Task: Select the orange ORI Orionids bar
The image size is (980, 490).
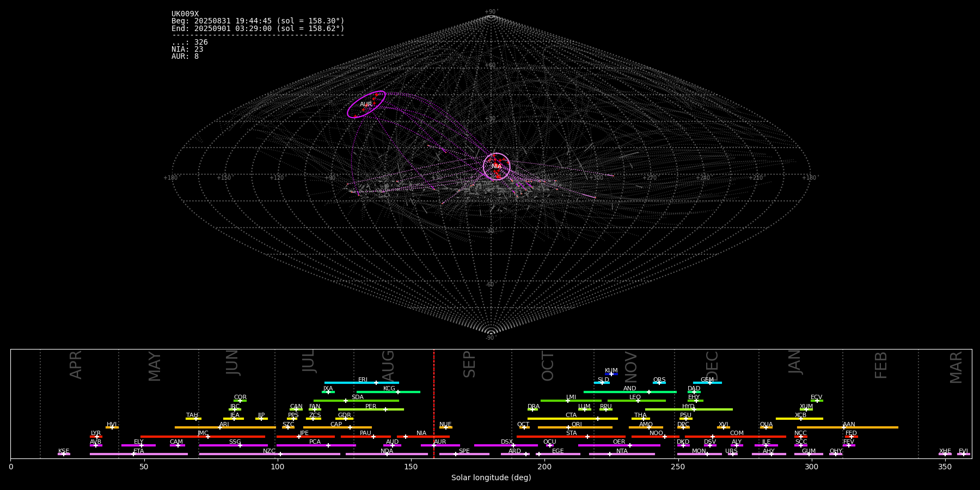Action: tap(575, 427)
